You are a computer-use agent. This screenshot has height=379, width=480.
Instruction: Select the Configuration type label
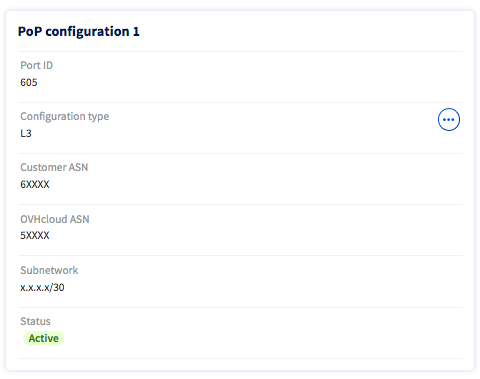(65, 116)
